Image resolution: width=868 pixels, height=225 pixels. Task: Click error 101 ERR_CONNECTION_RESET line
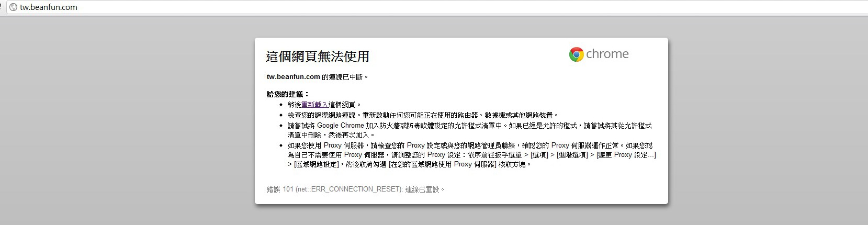tap(356, 189)
